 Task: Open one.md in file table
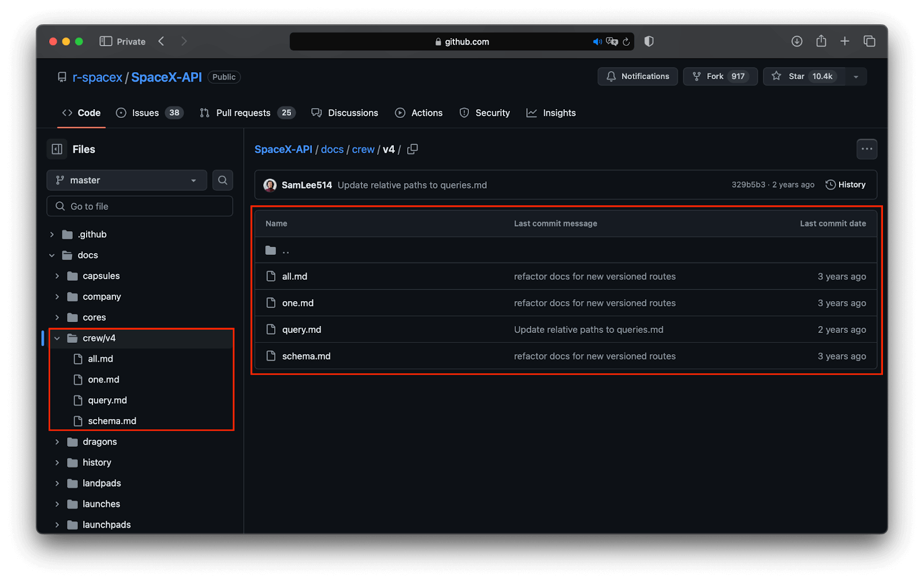click(297, 303)
